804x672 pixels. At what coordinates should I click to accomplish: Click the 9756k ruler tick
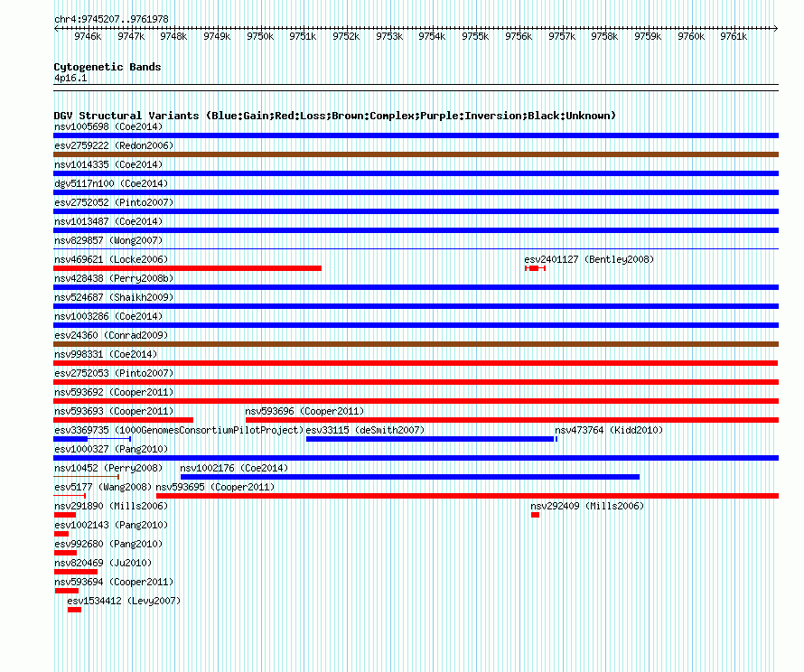point(519,36)
